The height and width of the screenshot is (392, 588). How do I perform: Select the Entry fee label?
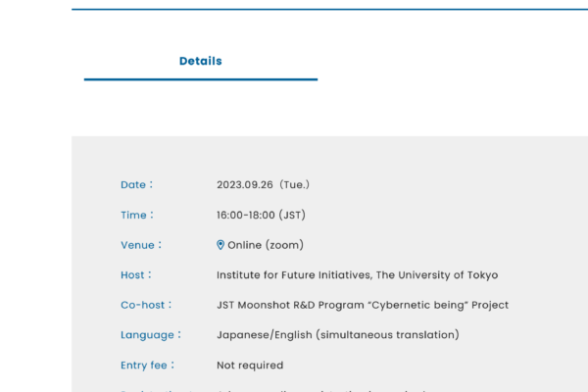[147, 365]
